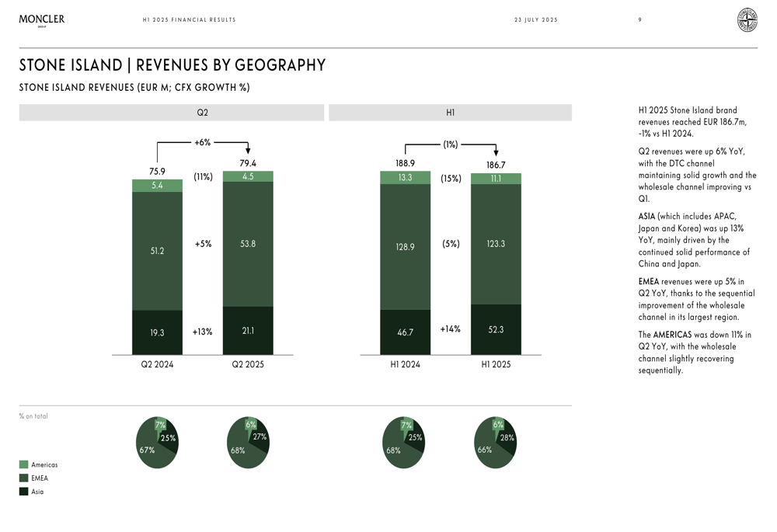Click the H1 2024 pie chart
This screenshot has width=777, height=532.
tap(403, 443)
